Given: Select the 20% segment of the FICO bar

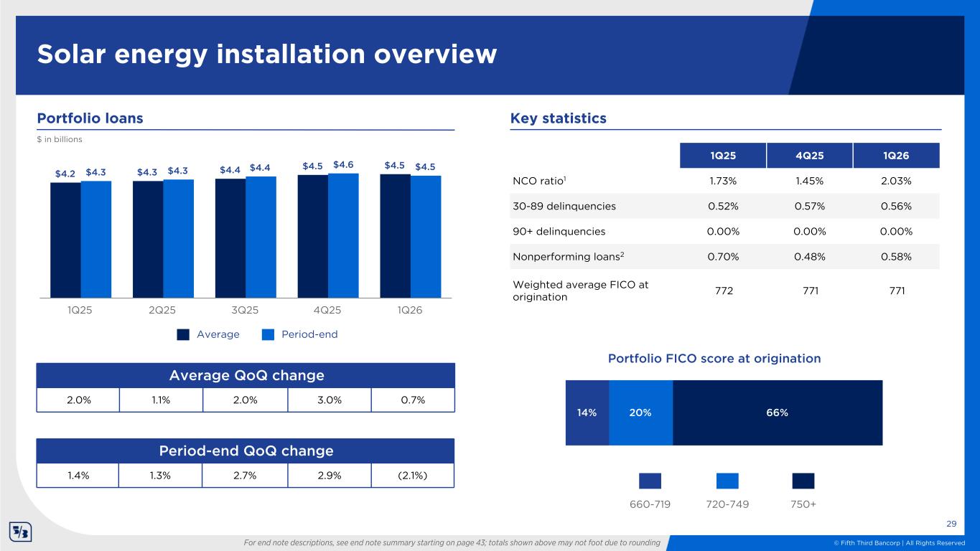Looking at the screenshot, I should pos(640,413).
